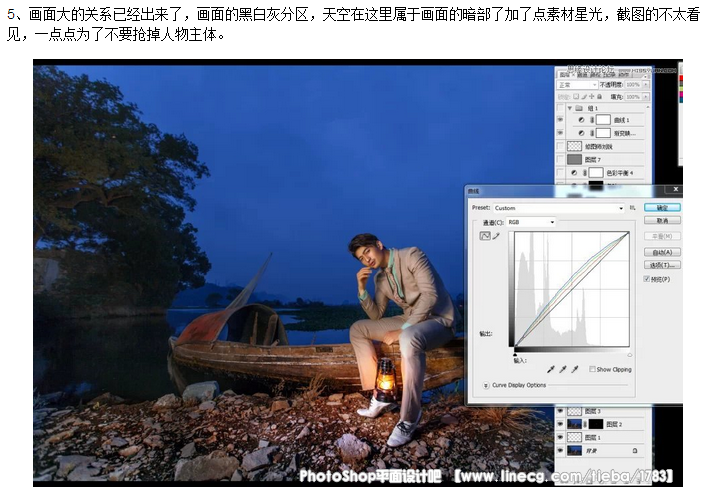Screen dimensions: 723x493
Task: Select the pencil draw-curve tool
Action: pyautogui.click(x=496, y=236)
